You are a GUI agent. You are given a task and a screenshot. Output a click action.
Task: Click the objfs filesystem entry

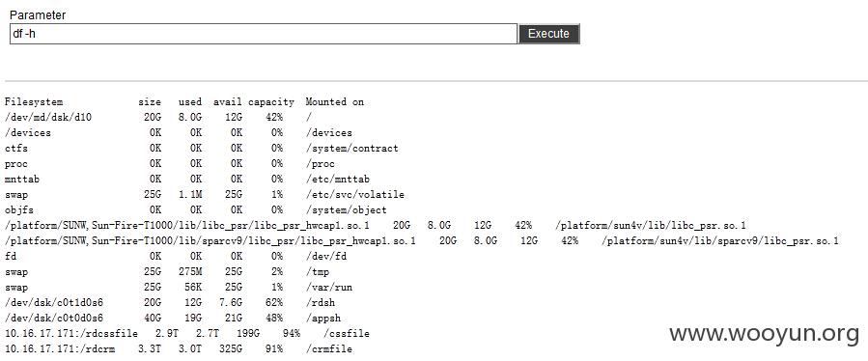coord(18,210)
